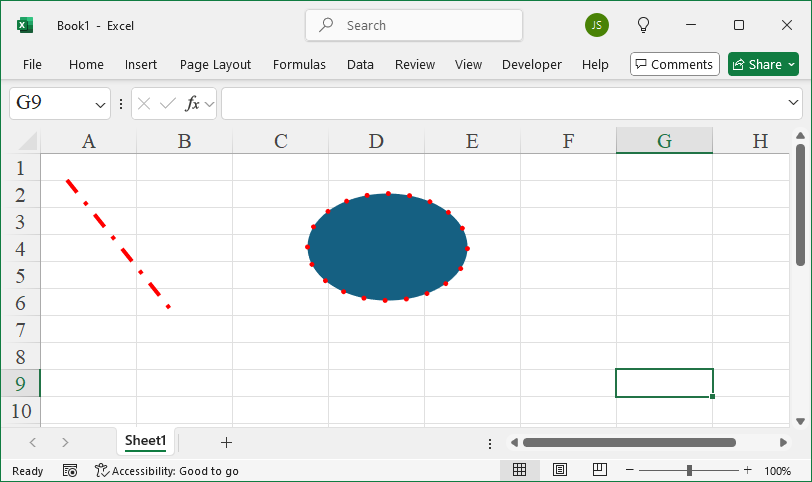Click the vertical scroll up arrow
Screen dimensions: 812x482
point(800,136)
